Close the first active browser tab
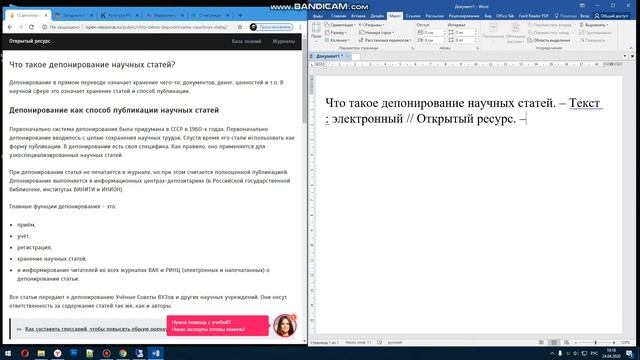The width and height of the screenshot is (640, 360). pos(46,16)
